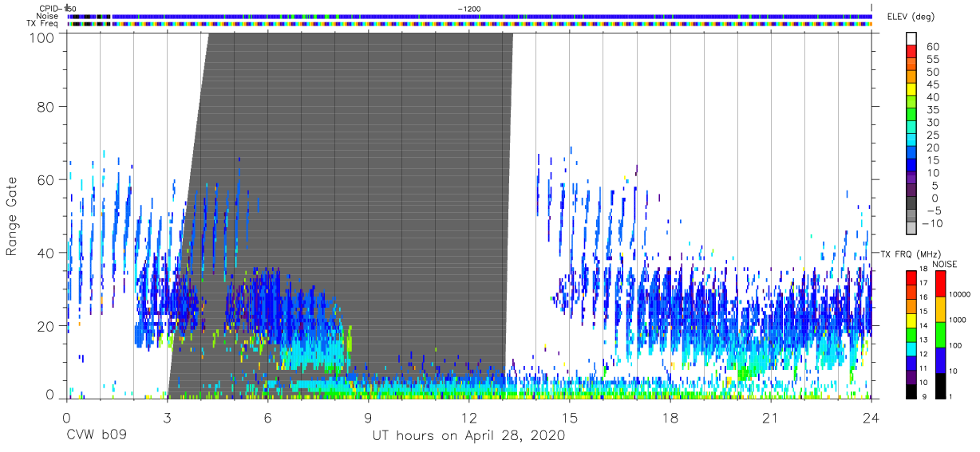Pick the cyan swatch on the ELEV colorbar
The height and width of the screenshot is (452, 980).
click(x=911, y=140)
